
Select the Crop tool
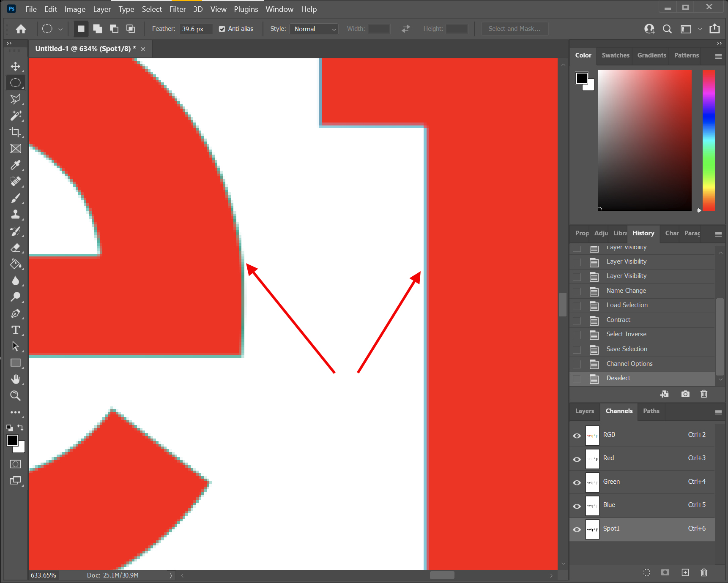(x=15, y=132)
